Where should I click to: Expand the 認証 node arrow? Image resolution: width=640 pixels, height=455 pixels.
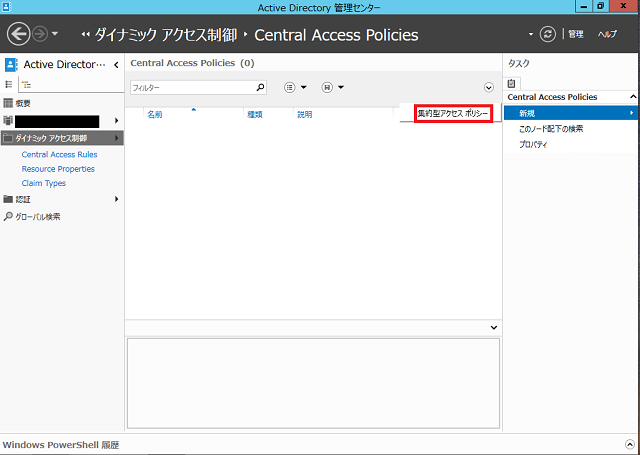coord(117,199)
